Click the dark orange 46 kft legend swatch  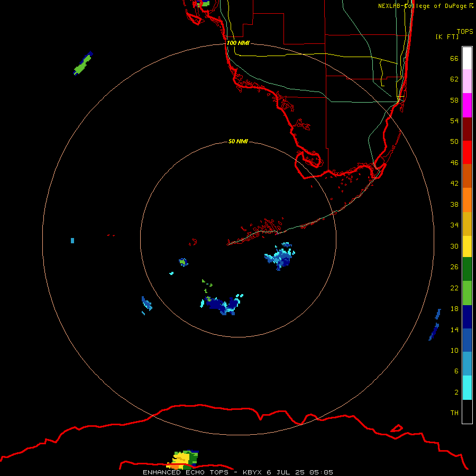click(467, 176)
